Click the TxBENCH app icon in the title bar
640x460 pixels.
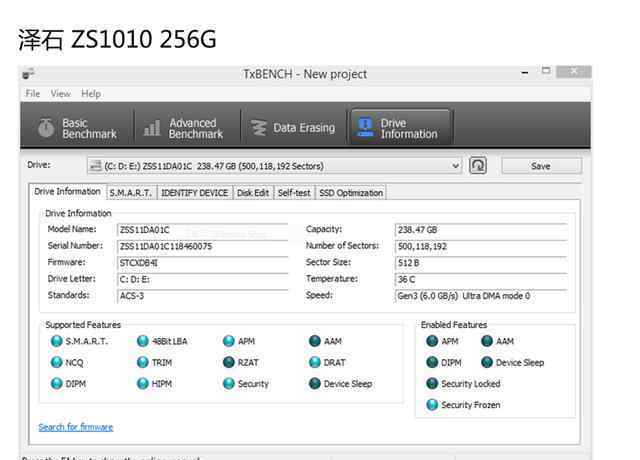pyautogui.click(x=28, y=74)
